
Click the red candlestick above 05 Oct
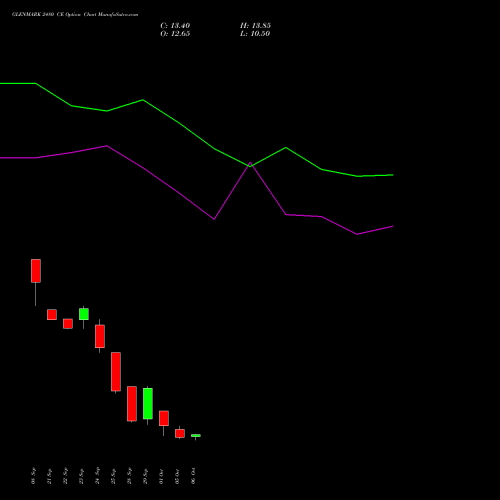point(180,433)
